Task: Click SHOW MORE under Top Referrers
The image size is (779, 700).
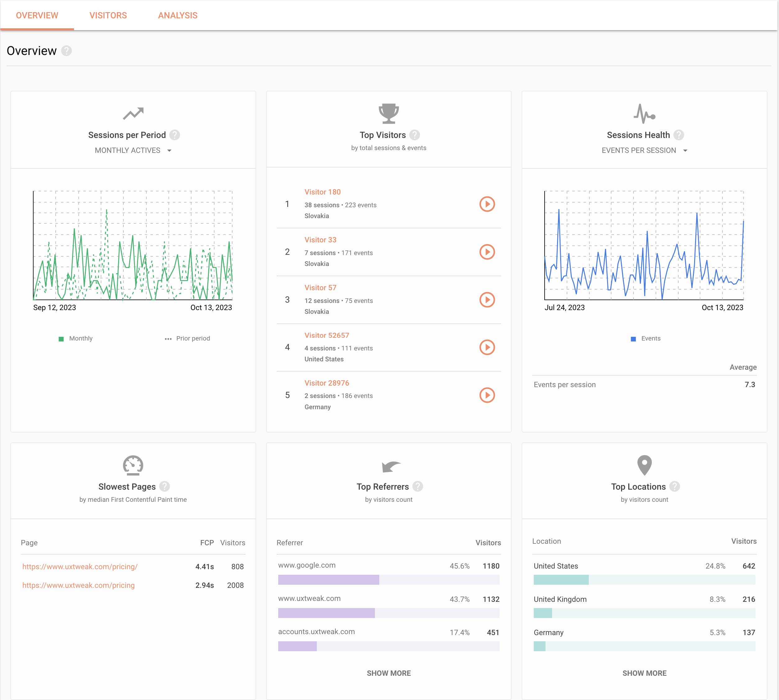Action: (388, 673)
